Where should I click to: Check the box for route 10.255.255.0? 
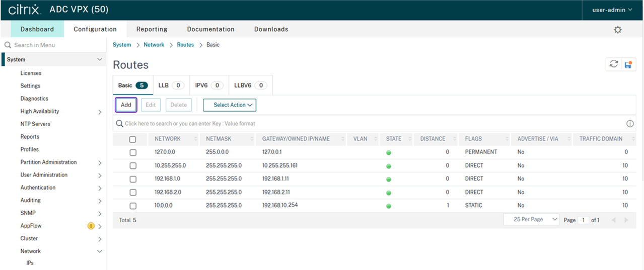coord(133,165)
